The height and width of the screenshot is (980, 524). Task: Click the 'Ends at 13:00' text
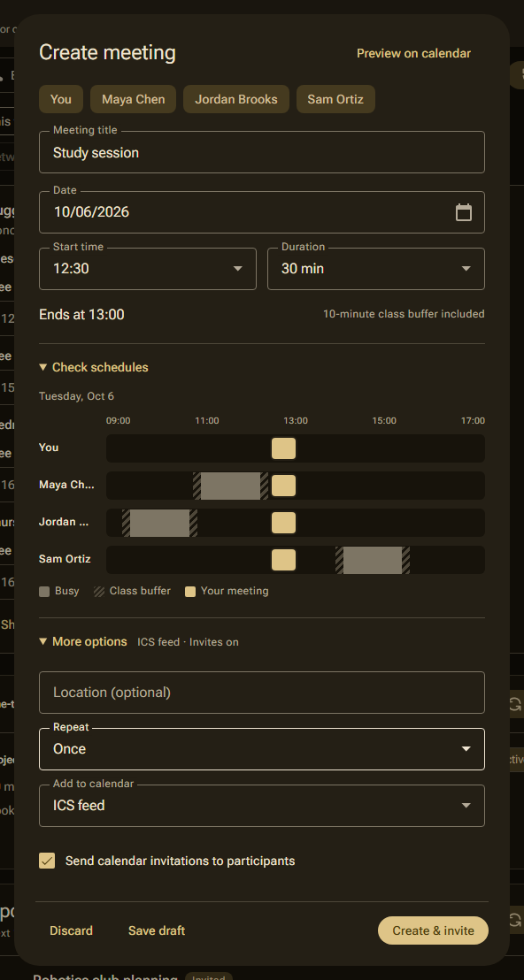[81, 314]
